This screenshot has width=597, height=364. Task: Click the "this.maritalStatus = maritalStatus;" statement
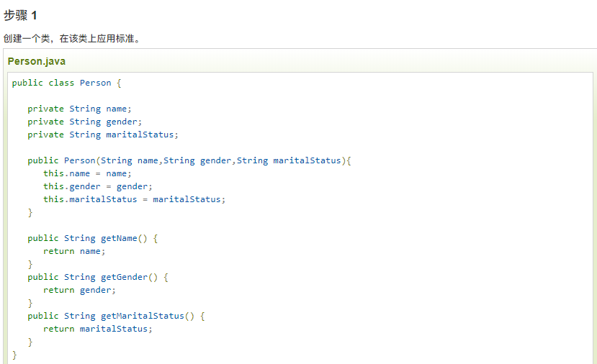tap(134, 199)
